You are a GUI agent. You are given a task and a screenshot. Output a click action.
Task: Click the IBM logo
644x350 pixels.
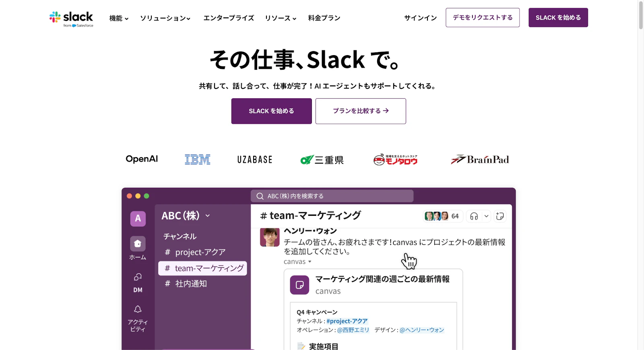pyautogui.click(x=197, y=159)
